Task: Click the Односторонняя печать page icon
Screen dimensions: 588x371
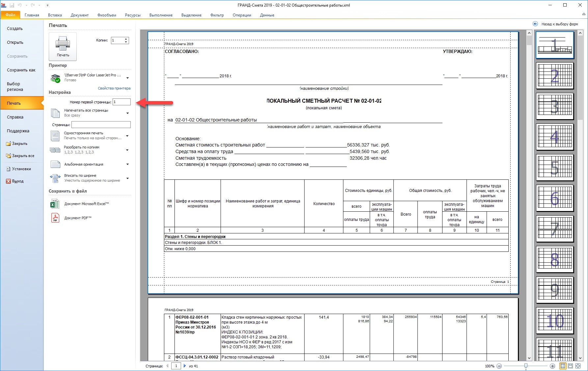Action: coord(55,136)
